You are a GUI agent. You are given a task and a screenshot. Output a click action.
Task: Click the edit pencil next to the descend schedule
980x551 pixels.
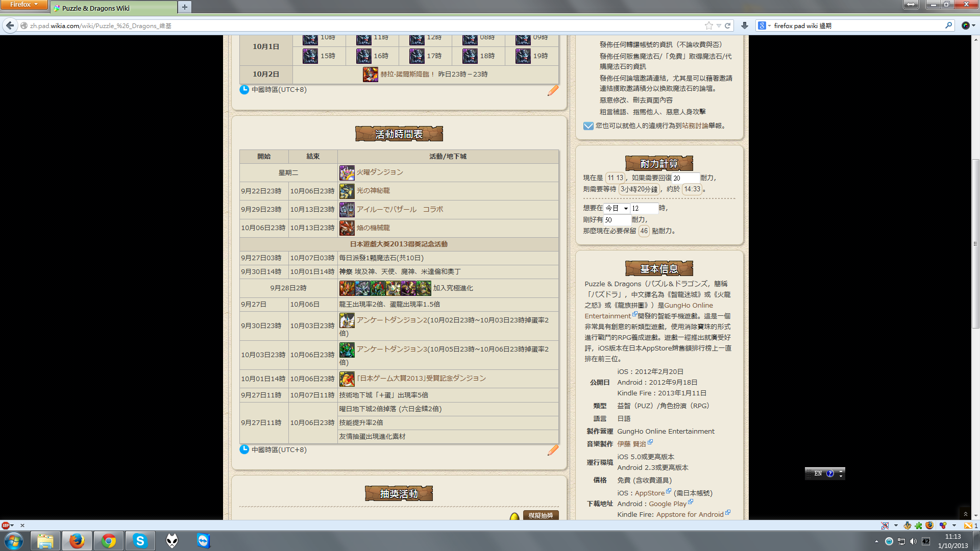point(553,90)
